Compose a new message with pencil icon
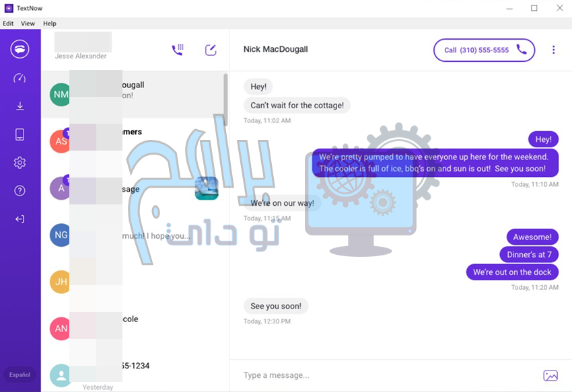This screenshot has width=572, height=392. coord(211,50)
